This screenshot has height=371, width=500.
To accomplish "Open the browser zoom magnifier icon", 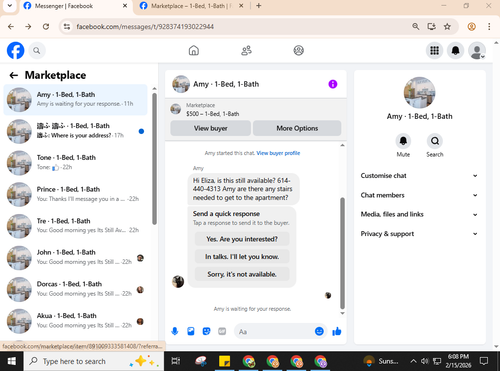I will click(x=415, y=27).
